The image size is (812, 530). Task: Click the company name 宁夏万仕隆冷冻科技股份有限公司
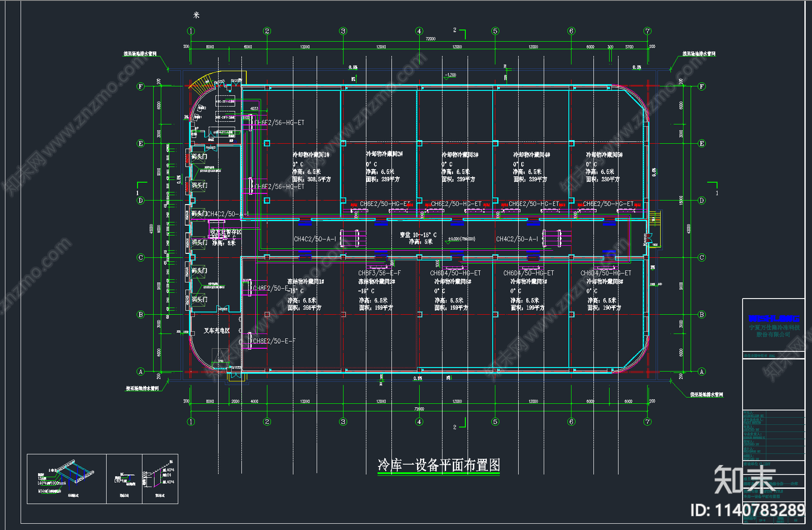(774, 331)
